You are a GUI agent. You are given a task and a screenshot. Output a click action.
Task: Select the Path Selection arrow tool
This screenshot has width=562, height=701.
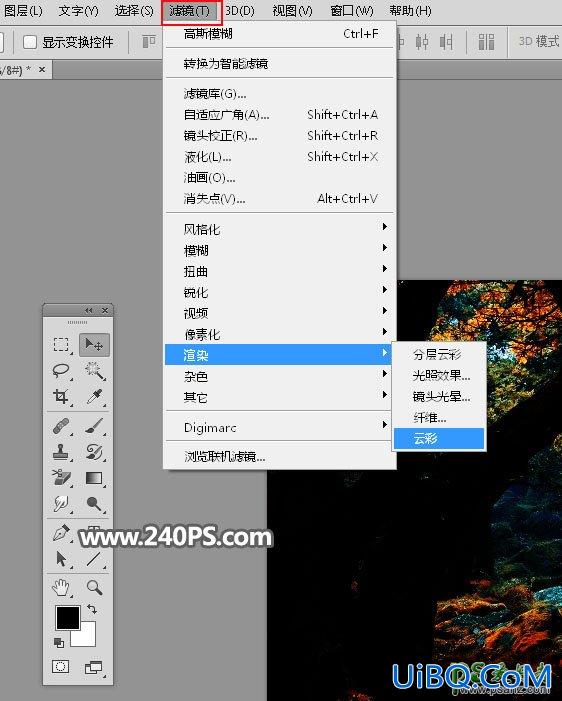(x=61, y=559)
